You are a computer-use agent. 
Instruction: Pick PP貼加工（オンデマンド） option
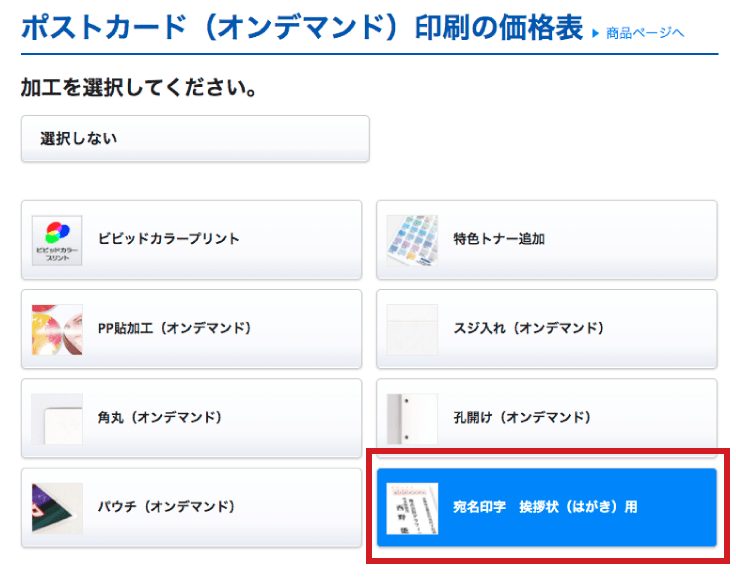click(x=174, y=329)
